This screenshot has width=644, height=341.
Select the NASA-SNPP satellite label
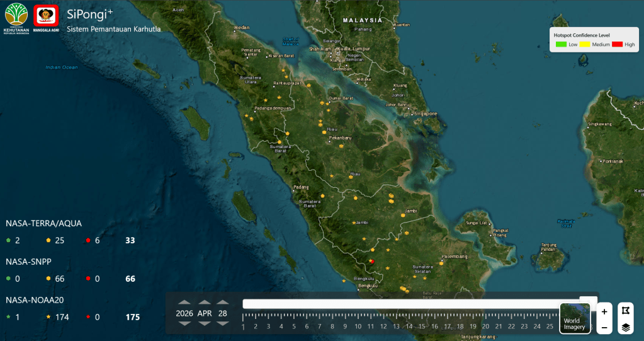(x=28, y=261)
